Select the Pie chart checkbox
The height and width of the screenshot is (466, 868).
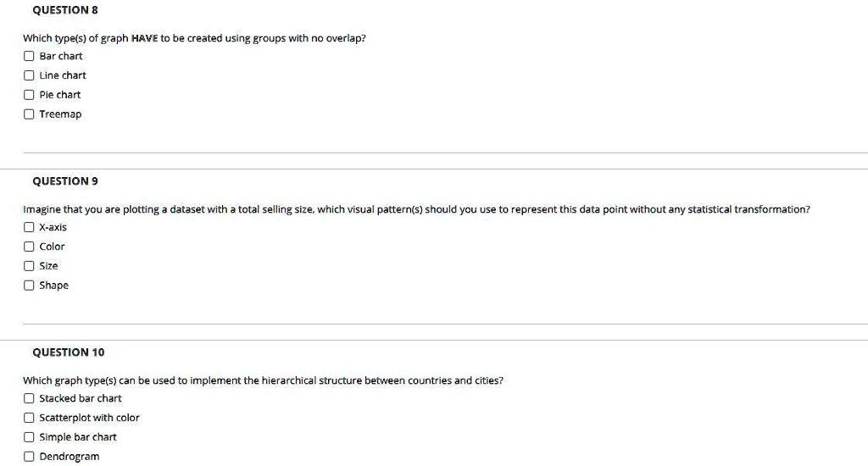(x=29, y=95)
